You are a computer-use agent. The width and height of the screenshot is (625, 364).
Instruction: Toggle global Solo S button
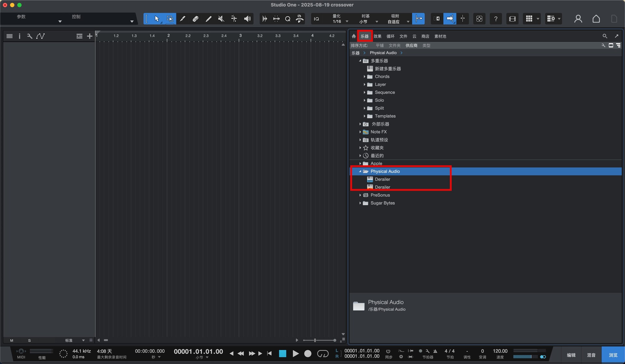[x=29, y=341]
